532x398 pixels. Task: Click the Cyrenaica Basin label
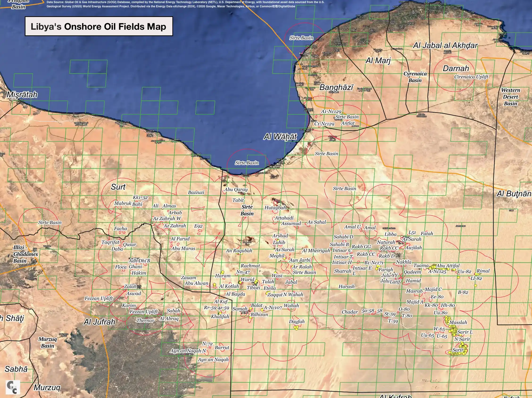tap(415, 77)
